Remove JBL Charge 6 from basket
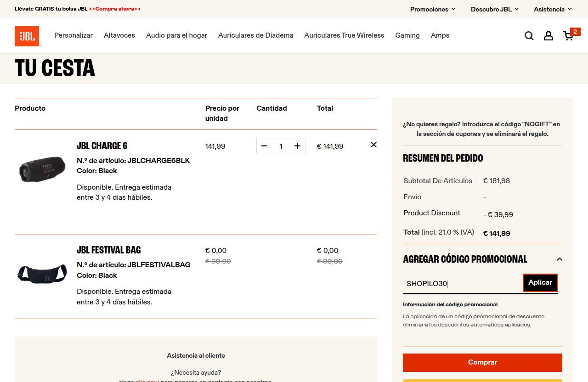The width and height of the screenshot is (588, 382). pyautogui.click(x=373, y=145)
